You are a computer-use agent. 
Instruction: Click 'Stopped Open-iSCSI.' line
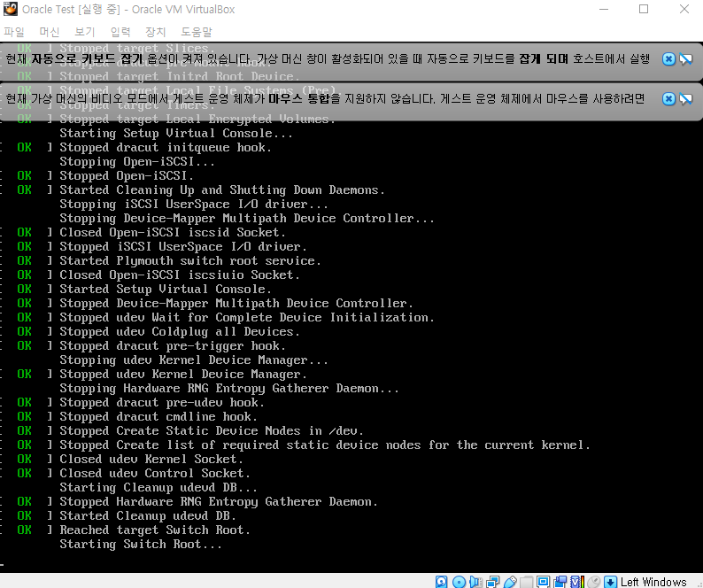click(x=127, y=176)
